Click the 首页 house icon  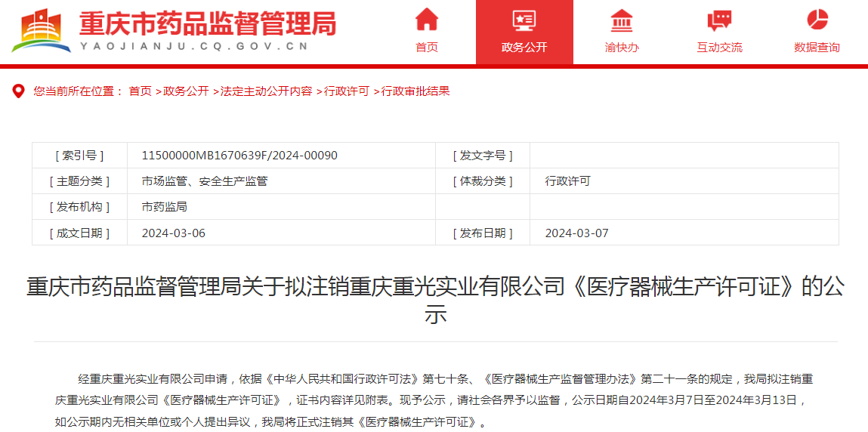(x=426, y=20)
